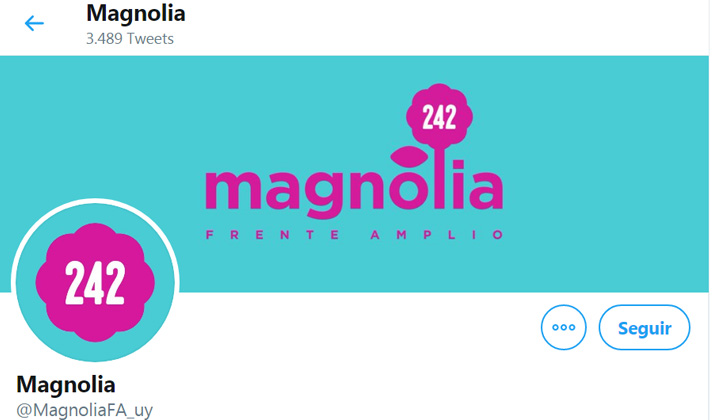Screen dimensions: 728x420
Task: Click the bold Magnolia profile display name
Action: pyautogui.click(x=66, y=384)
